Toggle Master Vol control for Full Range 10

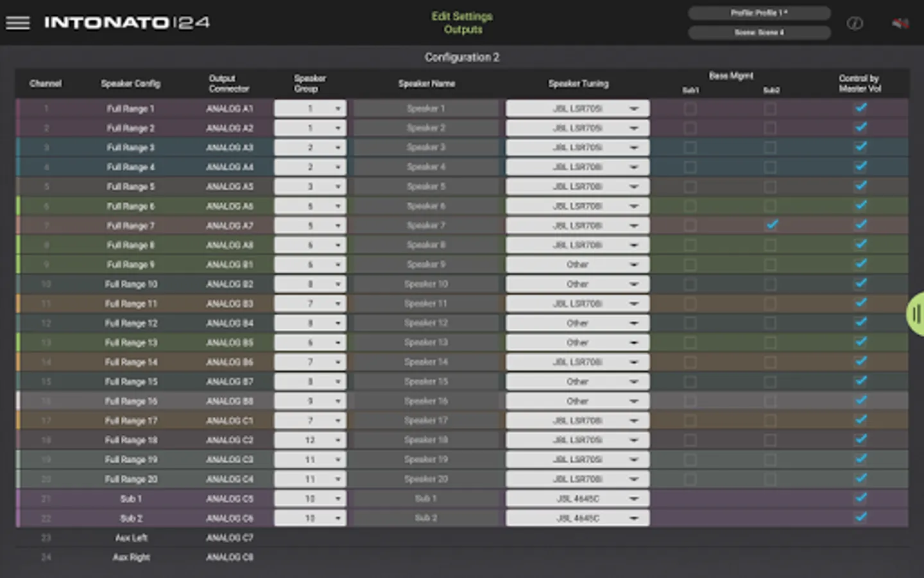pyautogui.click(x=861, y=283)
